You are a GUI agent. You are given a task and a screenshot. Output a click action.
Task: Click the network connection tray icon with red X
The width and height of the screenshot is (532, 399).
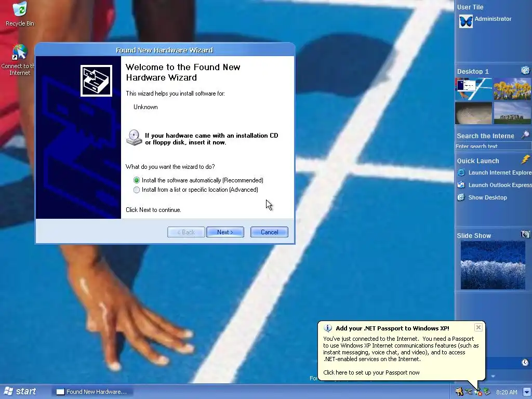pyautogui.click(x=478, y=392)
